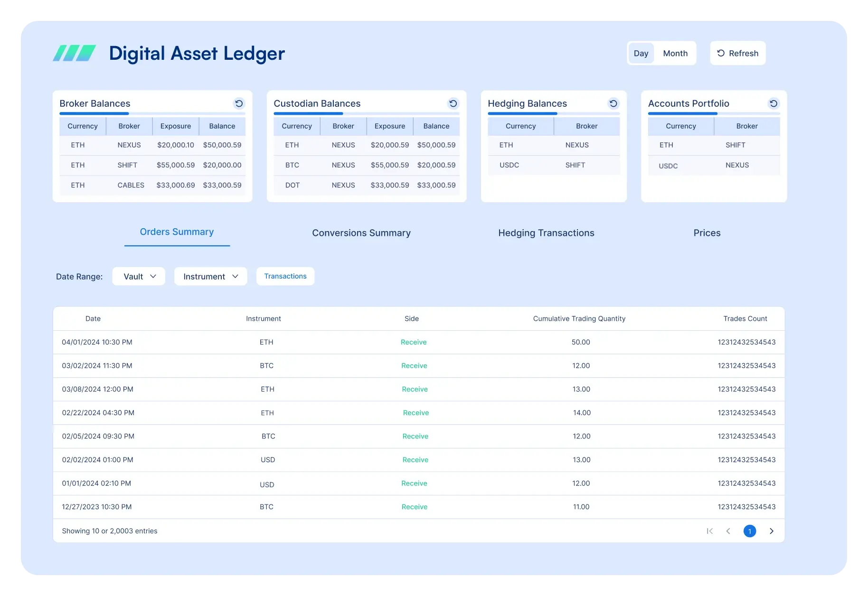Select the Day view toggle
This screenshot has width=868, height=596.
pos(641,53)
